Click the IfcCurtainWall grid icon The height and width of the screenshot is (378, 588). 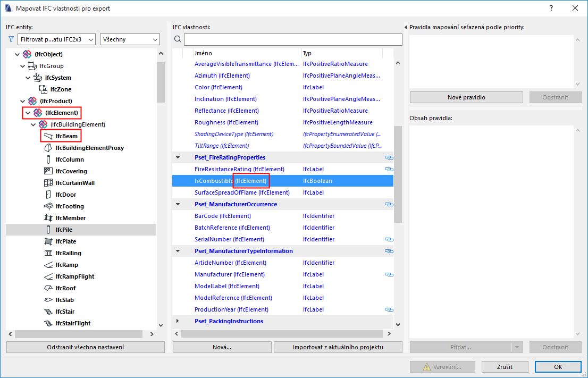[x=48, y=183]
